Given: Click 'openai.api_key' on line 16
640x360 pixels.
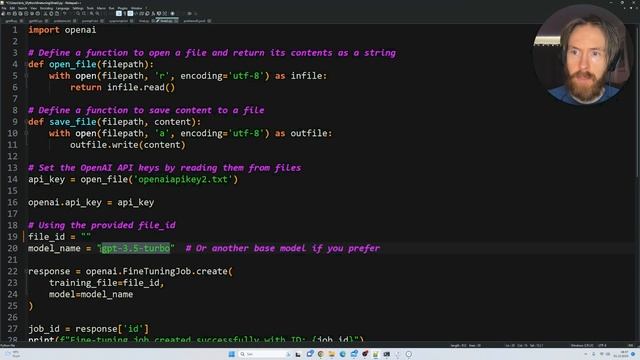Looking at the screenshot, I should (x=65, y=202).
